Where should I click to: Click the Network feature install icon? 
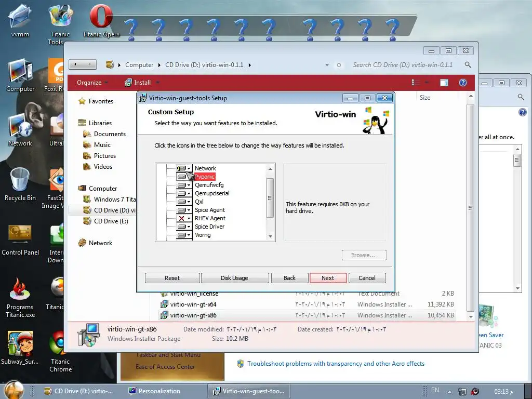[182, 168]
